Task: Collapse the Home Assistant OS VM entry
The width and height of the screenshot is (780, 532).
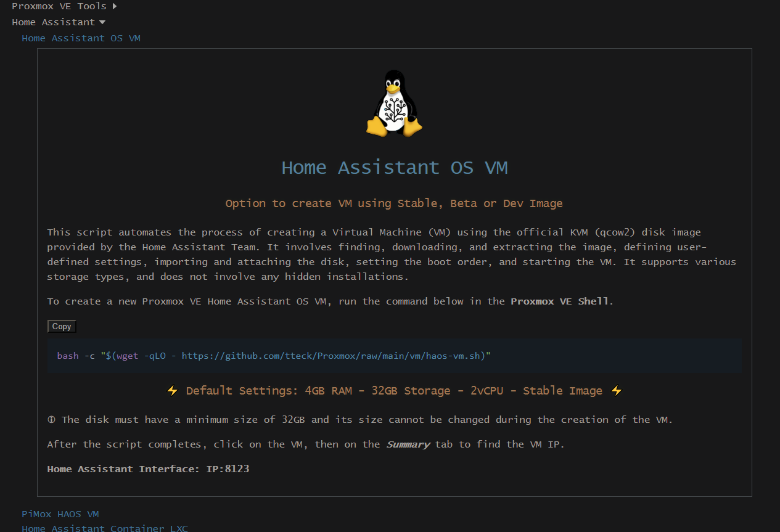Action: (81, 38)
